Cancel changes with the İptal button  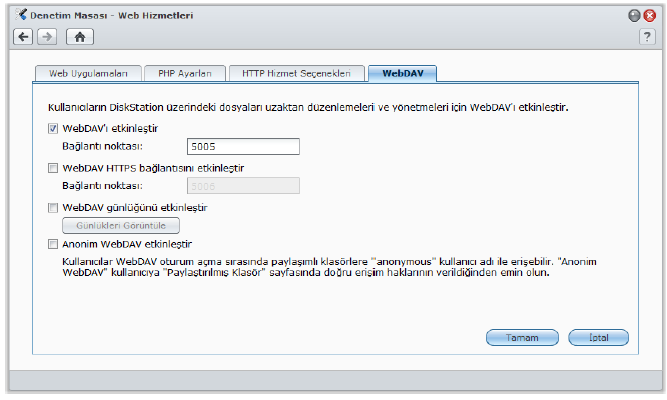coord(597,337)
